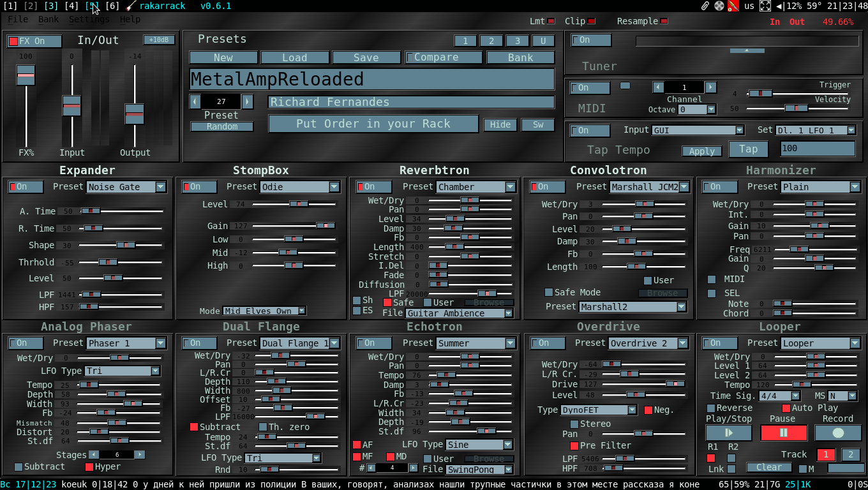Click the US keyboard layout indicator
868x490 pixels.
749,6
